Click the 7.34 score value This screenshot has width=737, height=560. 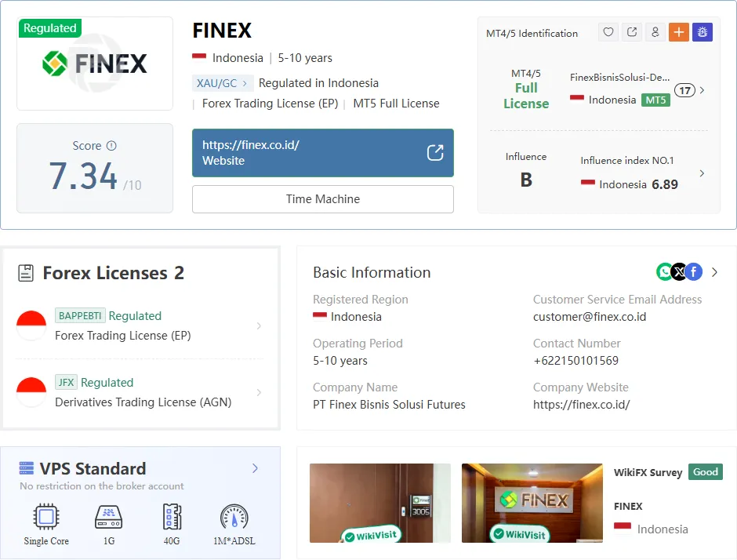(83, 176)
